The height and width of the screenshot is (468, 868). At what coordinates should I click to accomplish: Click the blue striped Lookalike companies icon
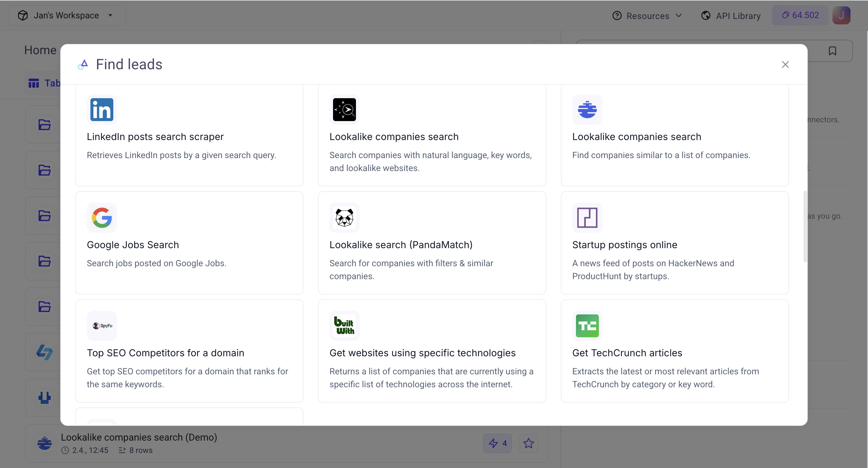(587, 109)
